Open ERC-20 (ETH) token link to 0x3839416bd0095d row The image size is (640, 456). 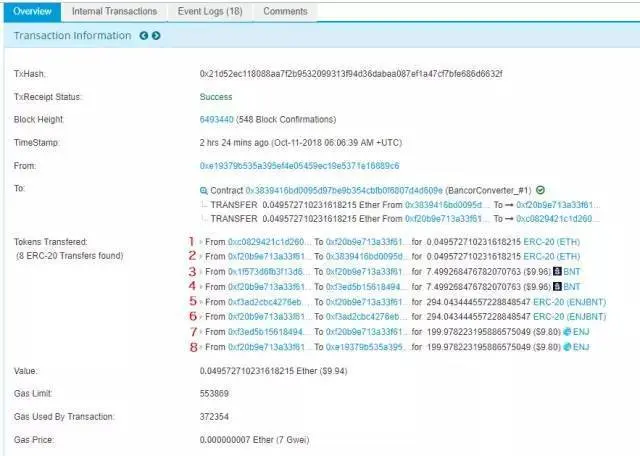551,256
